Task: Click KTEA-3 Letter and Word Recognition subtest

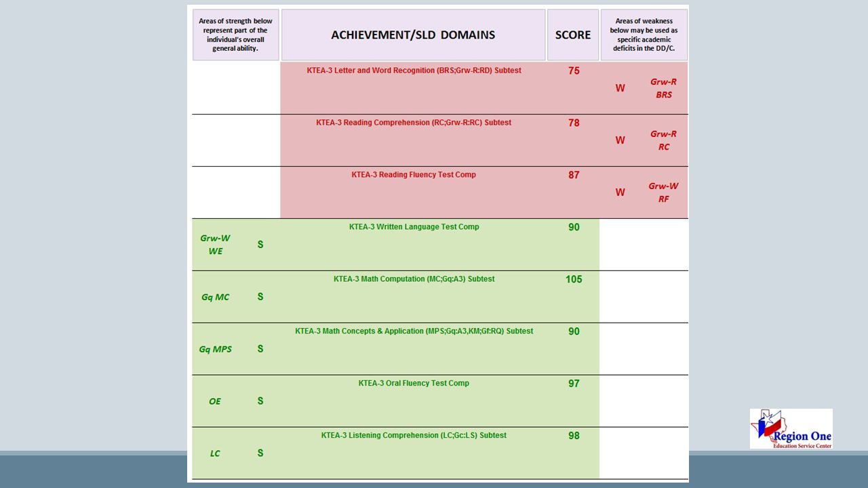Action: [x=414, y=70]
